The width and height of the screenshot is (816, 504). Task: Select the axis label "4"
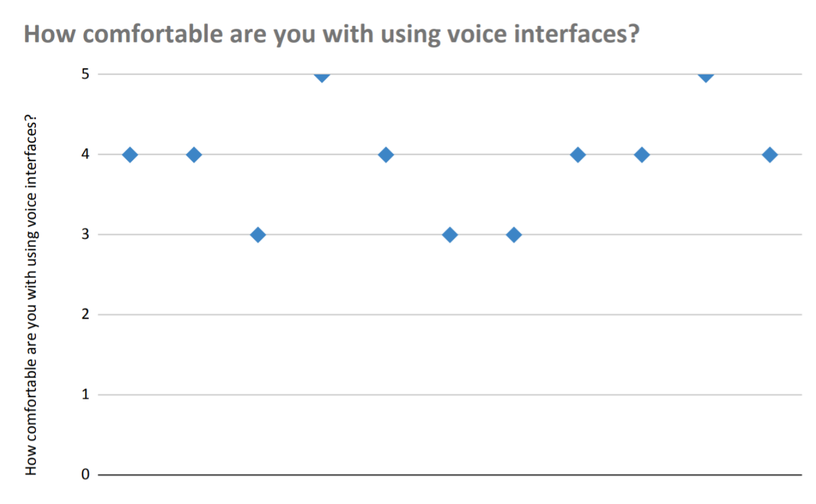(x=85, y=154)
